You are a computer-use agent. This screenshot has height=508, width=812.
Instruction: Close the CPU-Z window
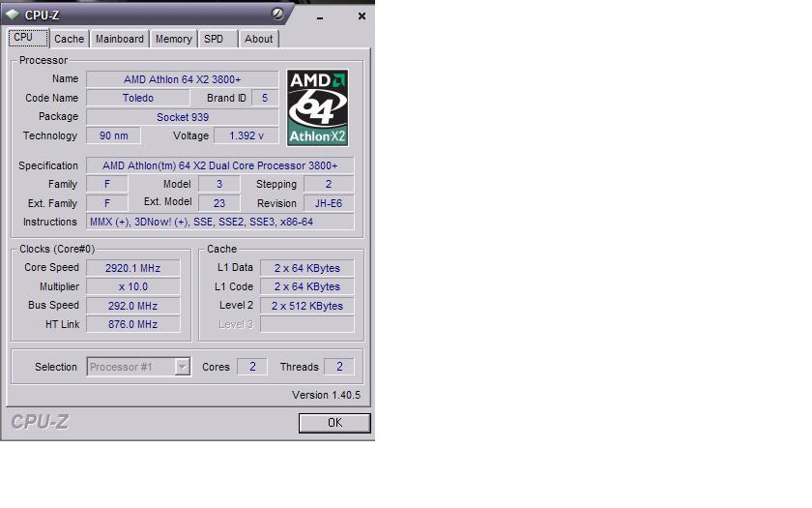coord(362,16)
